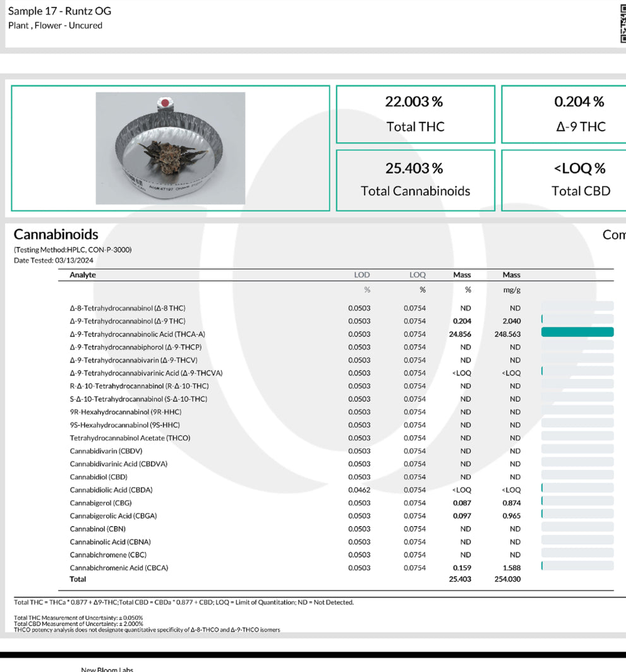This screenshot has height=672, width=626.
Task: Open the Runtz OG sample photo
Action: (x=169, y=147)
